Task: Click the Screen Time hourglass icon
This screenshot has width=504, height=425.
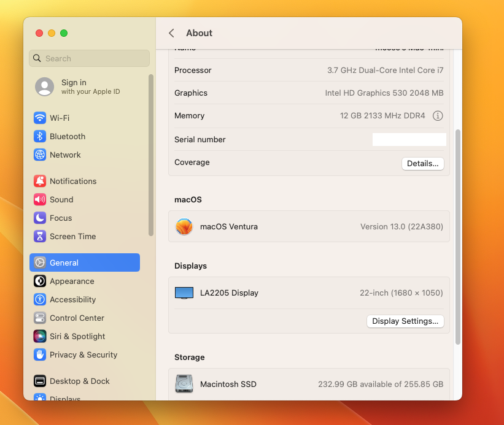Action: point(40,236)
